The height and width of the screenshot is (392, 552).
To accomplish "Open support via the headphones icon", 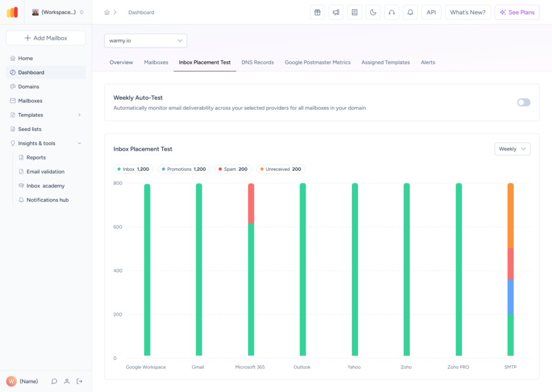I will [391, 12].
